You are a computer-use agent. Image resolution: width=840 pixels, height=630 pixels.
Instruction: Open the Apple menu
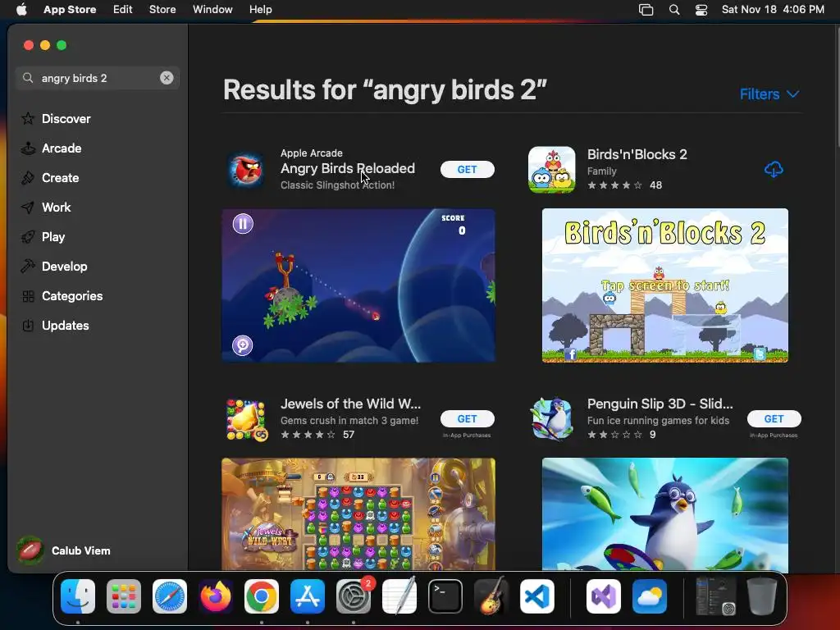coord(21,10)
